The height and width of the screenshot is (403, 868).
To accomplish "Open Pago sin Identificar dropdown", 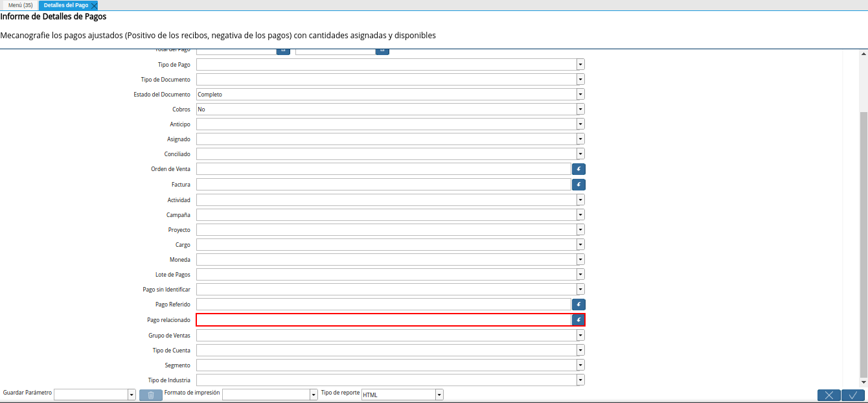I will point(580,290).
